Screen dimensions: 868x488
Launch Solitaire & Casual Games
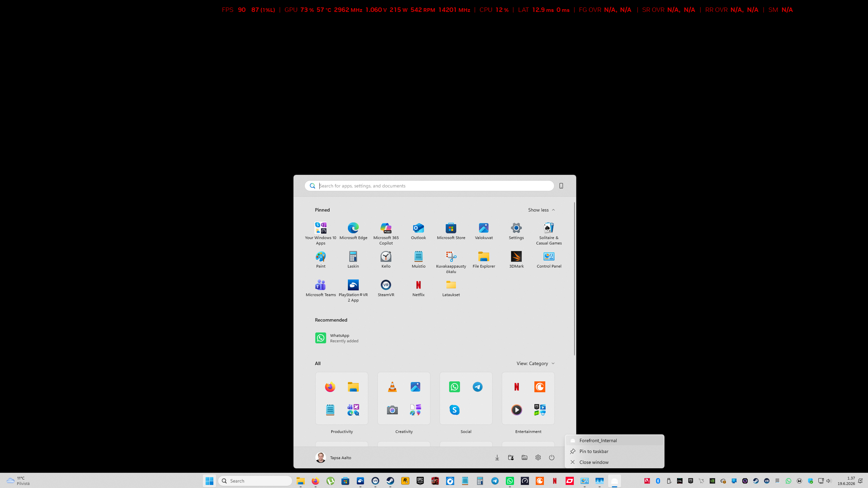click(x=549, y=233)
